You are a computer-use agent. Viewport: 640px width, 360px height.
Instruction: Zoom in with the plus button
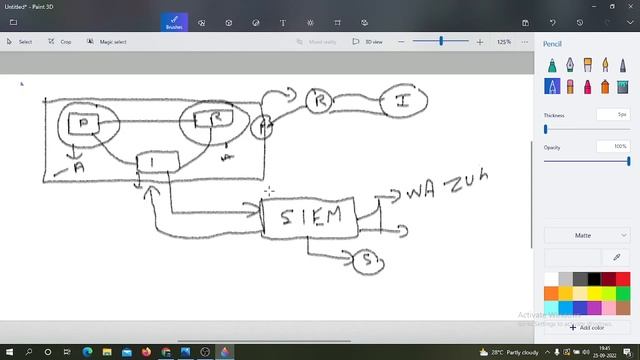480,42
